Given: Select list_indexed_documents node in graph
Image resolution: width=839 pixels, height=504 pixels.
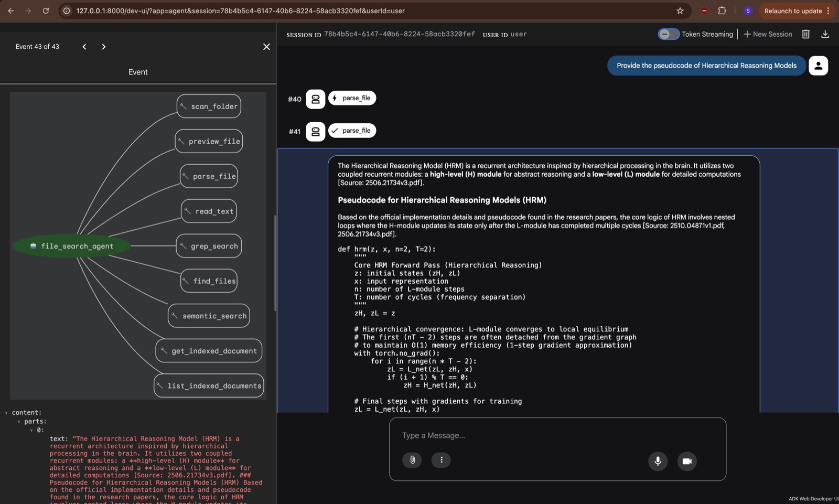Looking at the screenshot, I should [x=209, y=385].
